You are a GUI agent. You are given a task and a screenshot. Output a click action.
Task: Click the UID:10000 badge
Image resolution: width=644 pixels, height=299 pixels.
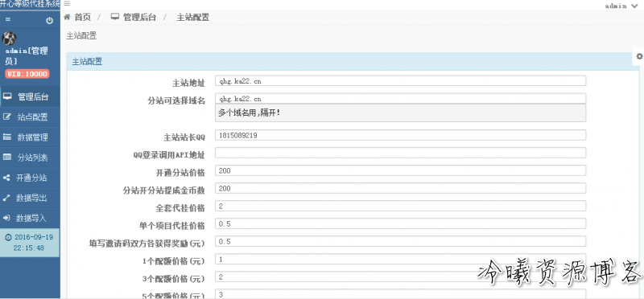coord(27,74)
